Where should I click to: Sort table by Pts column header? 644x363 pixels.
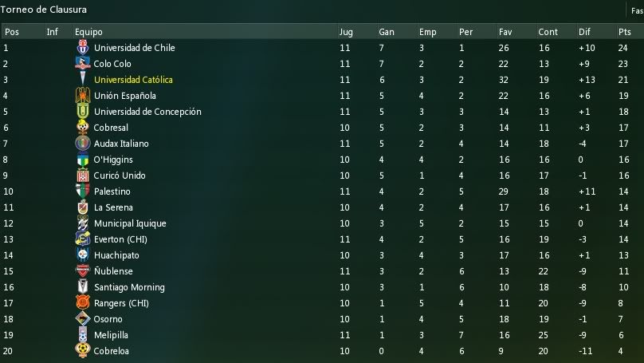click(624, 32)
